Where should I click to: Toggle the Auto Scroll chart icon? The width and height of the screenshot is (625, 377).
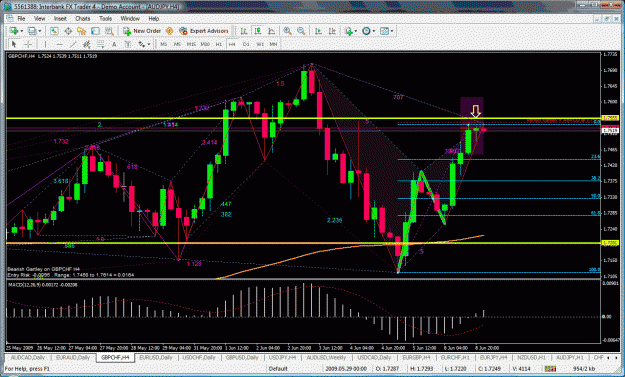[x=318, y=31]
